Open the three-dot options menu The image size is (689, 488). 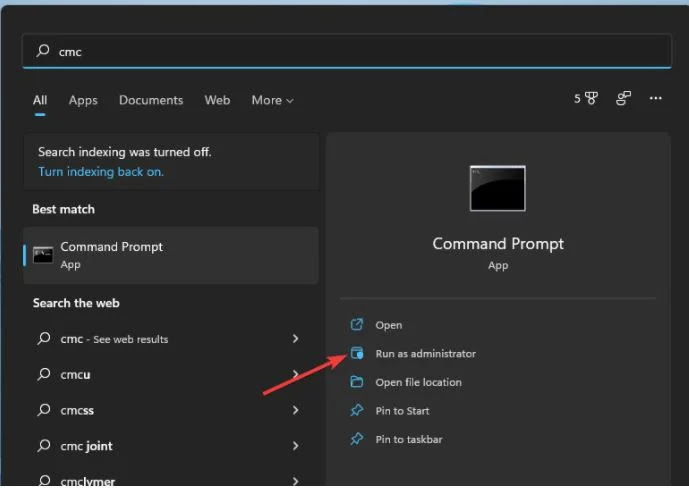click(x=656, y=98)
